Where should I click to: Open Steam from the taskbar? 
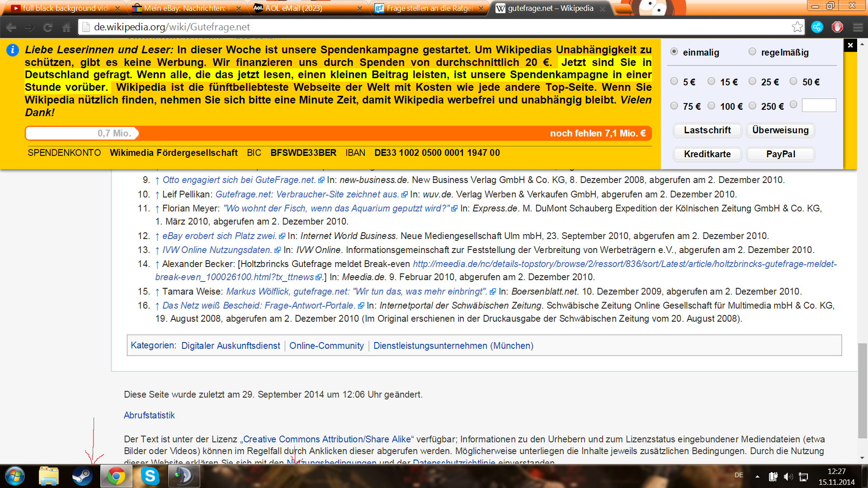coord(82,476)
